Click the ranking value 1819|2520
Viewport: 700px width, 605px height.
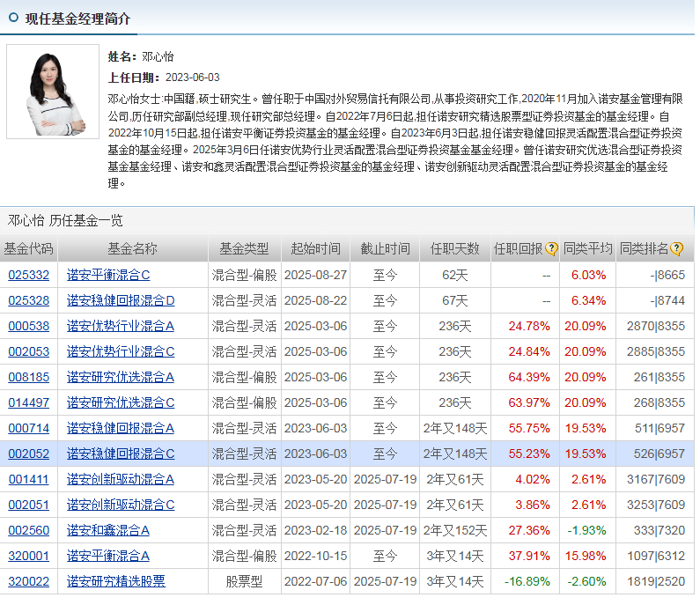point(656,581)
